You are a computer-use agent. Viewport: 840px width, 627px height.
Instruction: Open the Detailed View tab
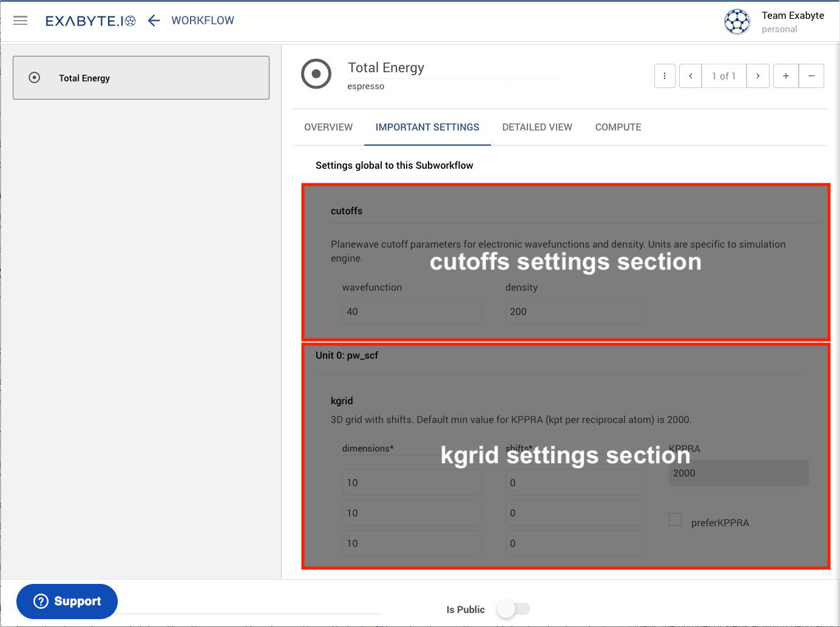[x=537, y=127]
